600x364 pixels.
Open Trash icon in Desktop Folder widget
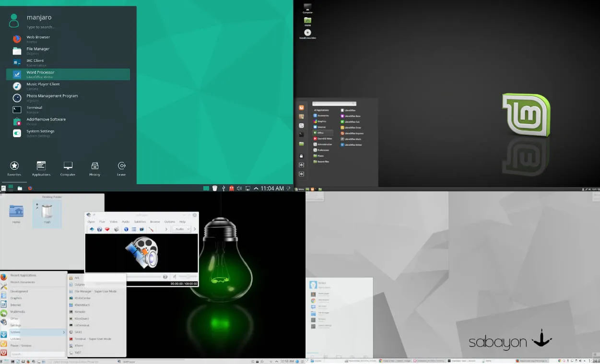pos(47,214)
